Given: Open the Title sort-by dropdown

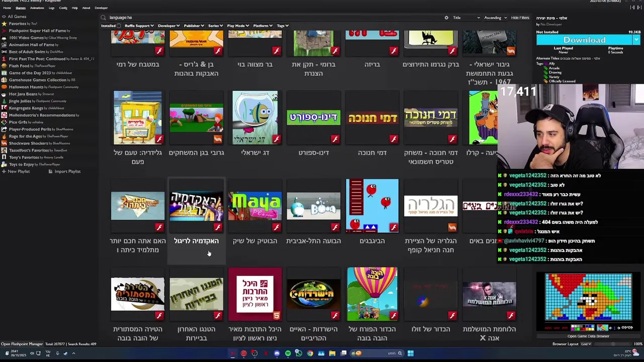Looking at the screenshot, I should tap(466, 18).
